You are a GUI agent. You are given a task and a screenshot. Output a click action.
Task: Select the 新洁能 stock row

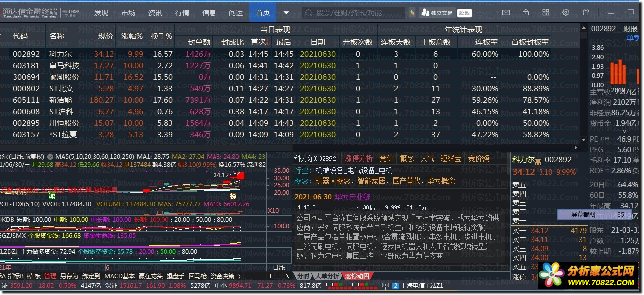[x=290, y=100]
